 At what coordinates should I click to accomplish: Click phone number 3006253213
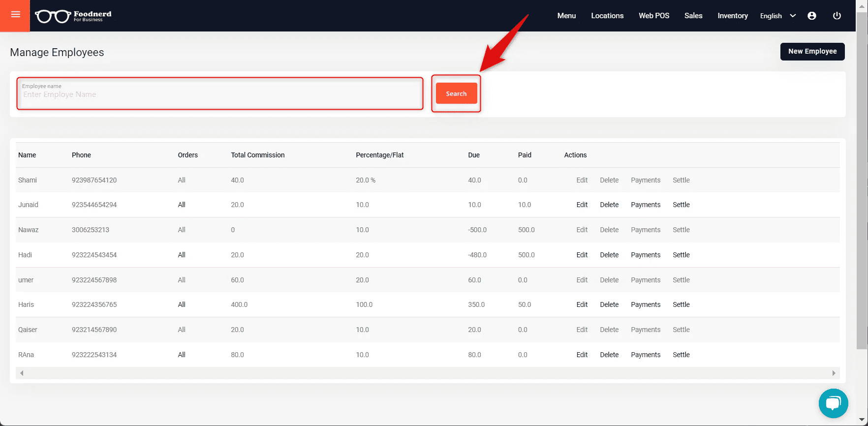91,230
